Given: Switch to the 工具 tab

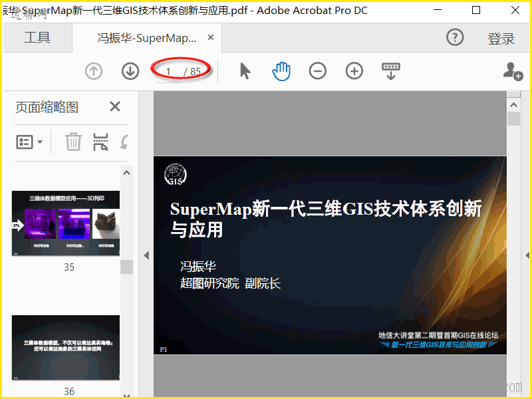Looking at the screenshot, I should click(x=37, y=37).
